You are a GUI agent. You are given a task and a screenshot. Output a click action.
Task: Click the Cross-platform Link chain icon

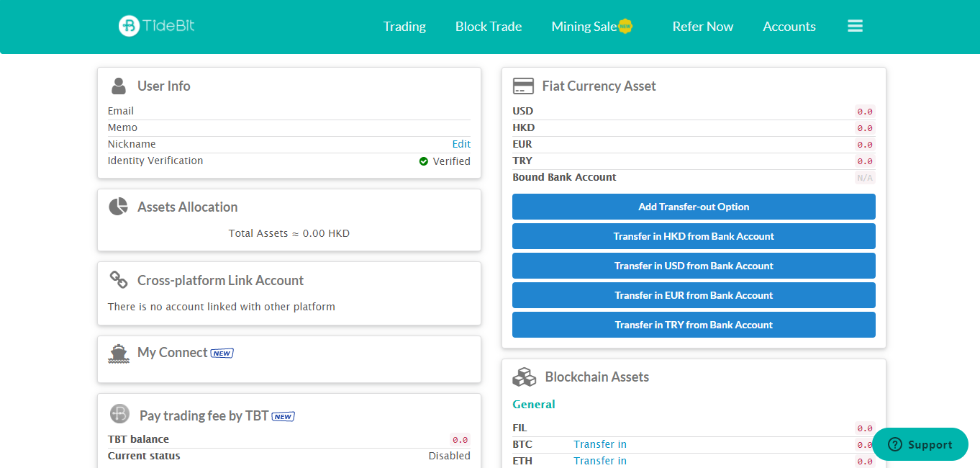click(x=119, y=280)
